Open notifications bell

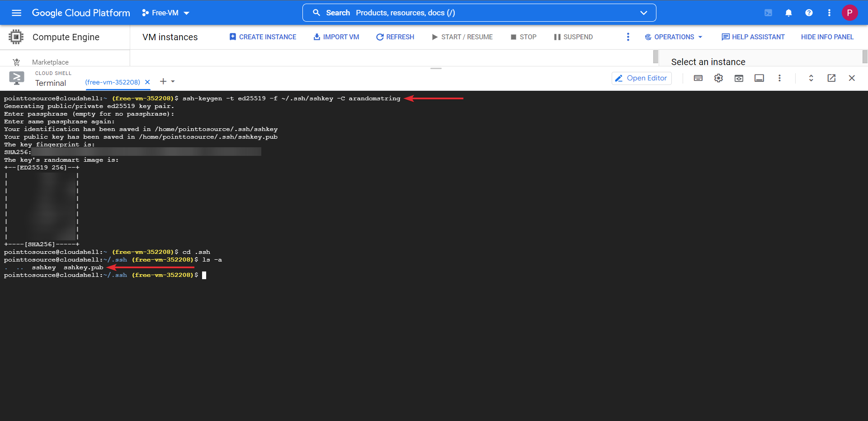click(788, 13)
